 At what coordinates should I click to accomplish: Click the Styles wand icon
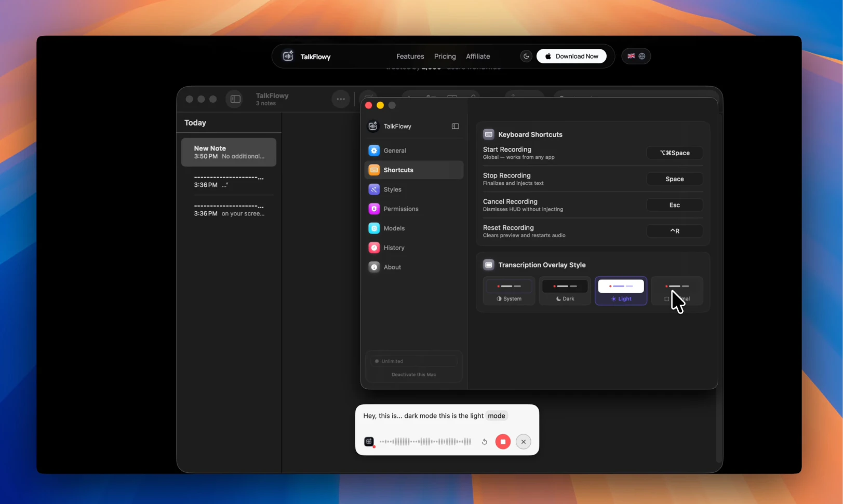374,189
